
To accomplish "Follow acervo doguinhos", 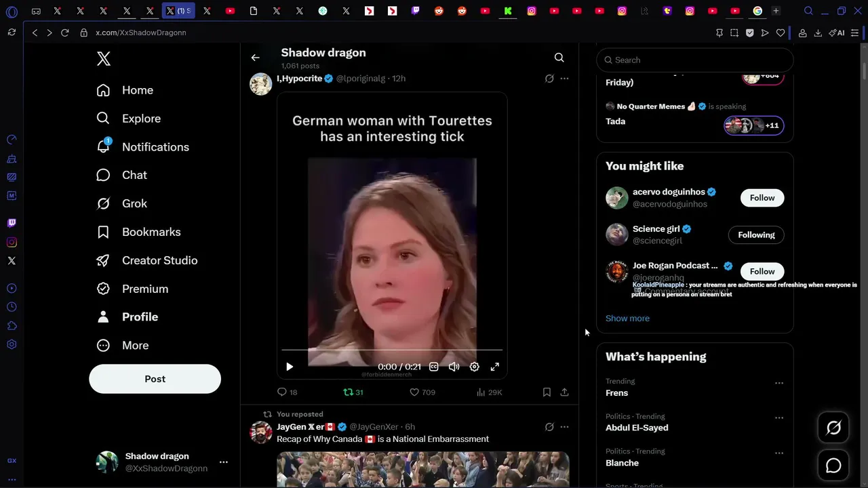I will (762, 198).
